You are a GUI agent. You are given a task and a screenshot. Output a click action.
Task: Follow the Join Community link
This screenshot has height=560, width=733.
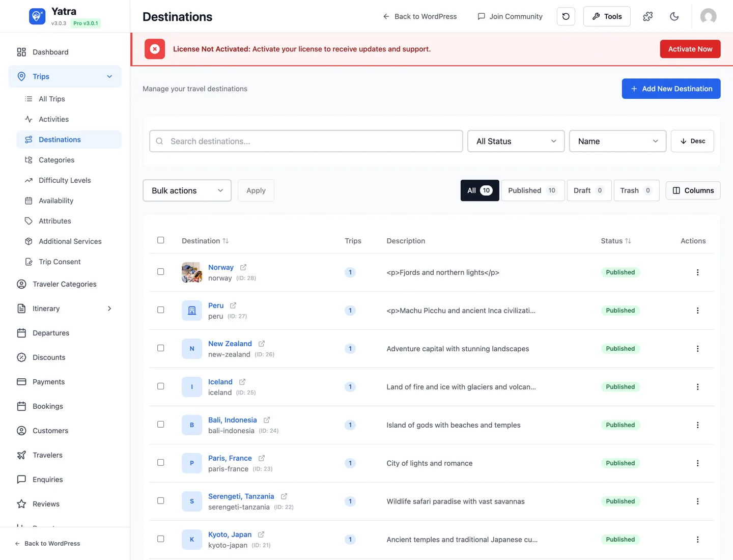coord(510,16)
